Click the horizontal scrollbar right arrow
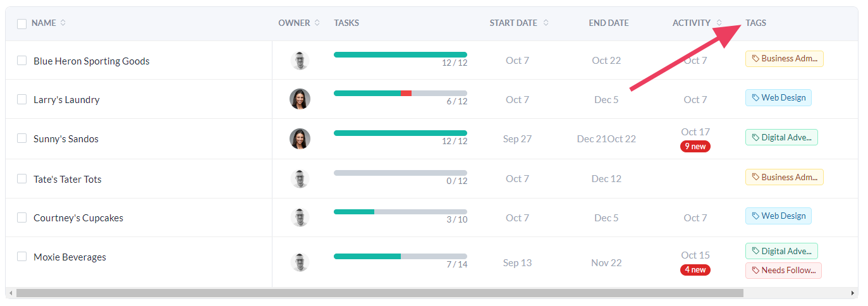Viewport: 868px width, 306px height. pyautogui.click(x=853, y=293)
